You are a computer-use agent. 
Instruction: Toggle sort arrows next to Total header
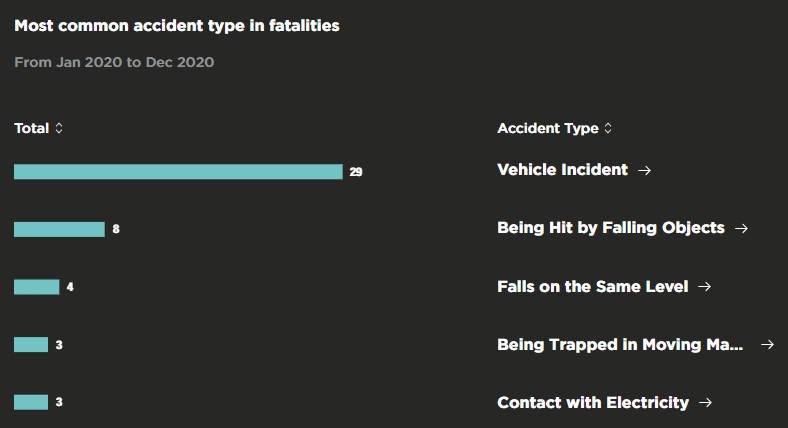pos(59,128)
